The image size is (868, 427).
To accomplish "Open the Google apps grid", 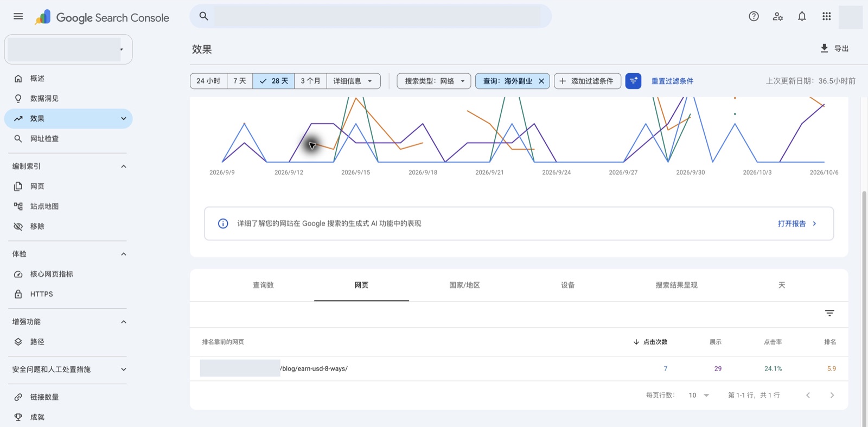I will pyautogui.click(x=826, y=16).
